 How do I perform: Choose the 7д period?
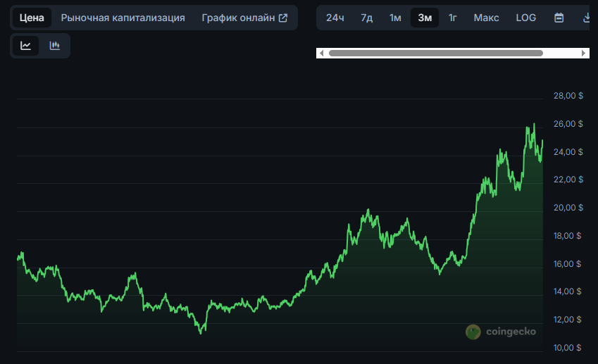[366, 18]
